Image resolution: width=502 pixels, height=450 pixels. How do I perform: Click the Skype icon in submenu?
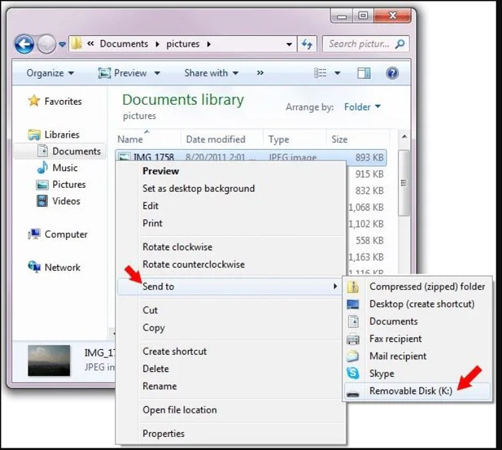353,373
